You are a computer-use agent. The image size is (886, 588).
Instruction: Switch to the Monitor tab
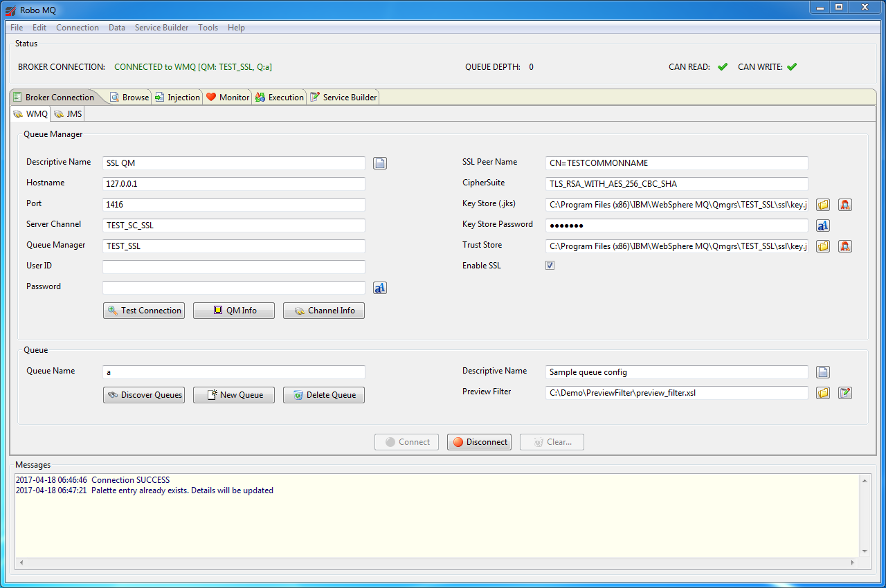coord(228,98)
